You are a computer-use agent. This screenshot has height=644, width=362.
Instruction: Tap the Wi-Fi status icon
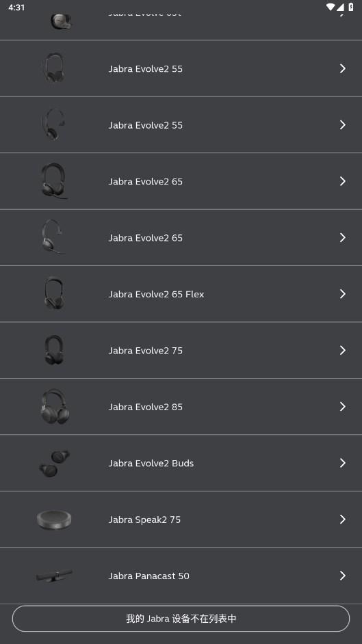(330, 7)
